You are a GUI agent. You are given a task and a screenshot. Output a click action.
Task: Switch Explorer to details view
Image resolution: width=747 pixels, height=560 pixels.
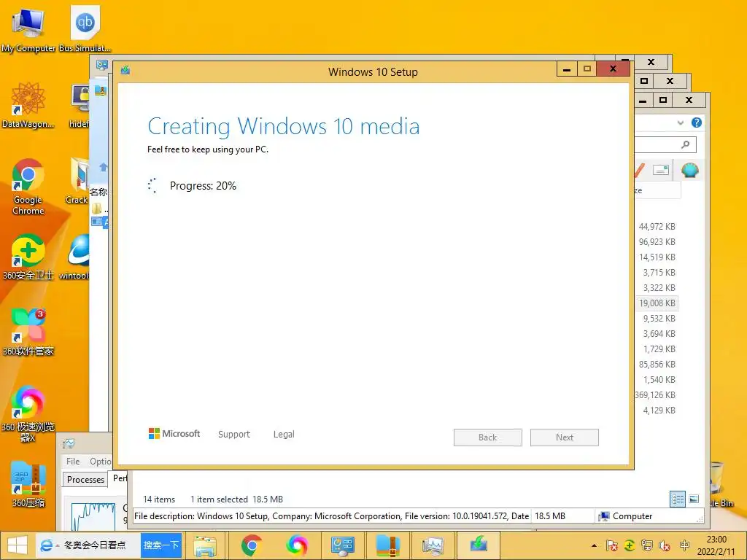click(678, 499)
